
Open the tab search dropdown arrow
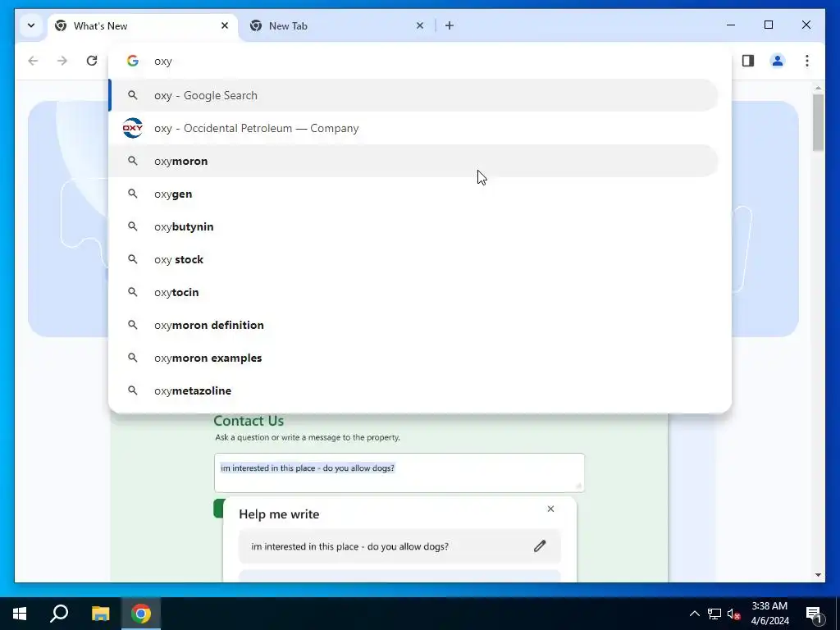pyautogui.click(x=31, y=25)
